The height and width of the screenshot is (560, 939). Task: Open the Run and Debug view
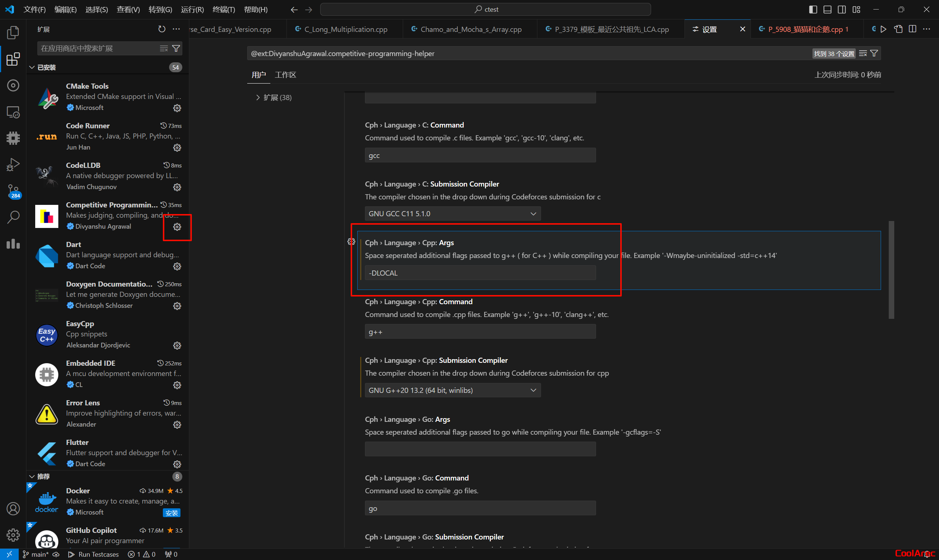coord(13,165)
